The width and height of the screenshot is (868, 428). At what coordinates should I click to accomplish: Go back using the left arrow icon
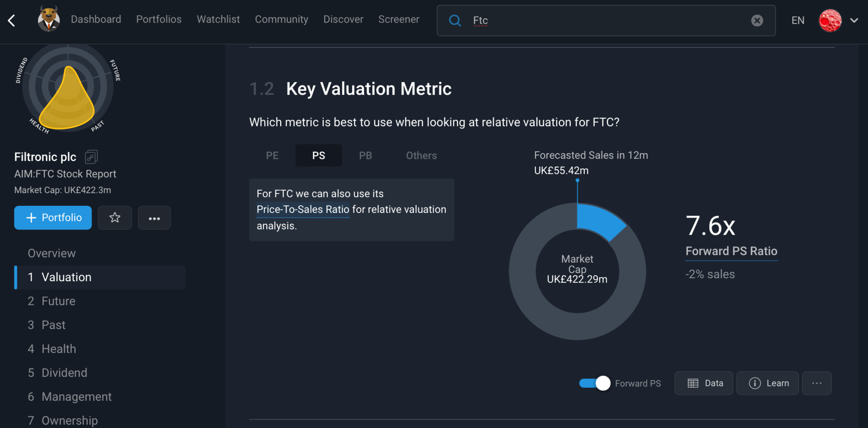tap(12, 20)
